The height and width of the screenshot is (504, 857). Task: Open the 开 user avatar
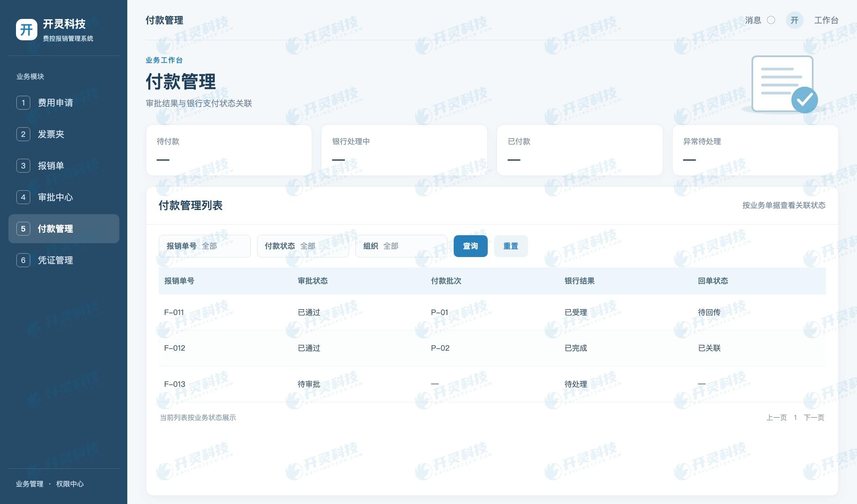click(x=794, y=20)
